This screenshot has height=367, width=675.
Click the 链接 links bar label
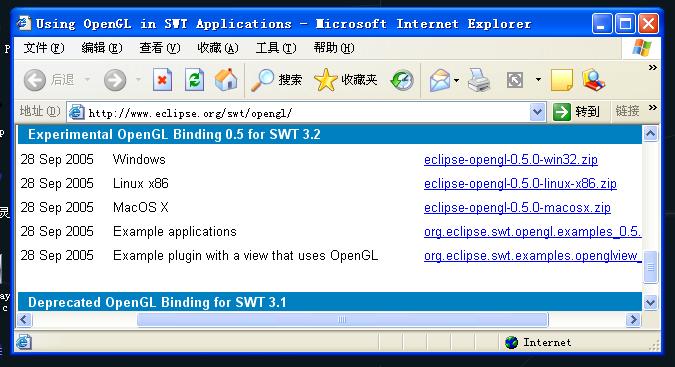tap(627, 111)
